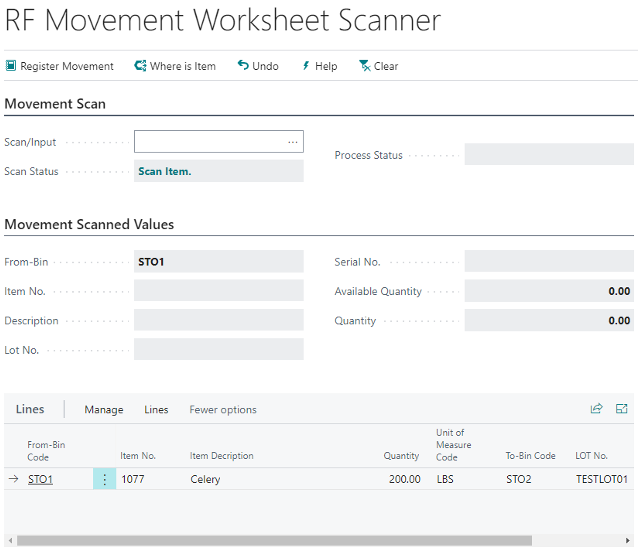The image size is (638, 552).
Task: Click the share icon in Lines section
Action: click(597, 409)
